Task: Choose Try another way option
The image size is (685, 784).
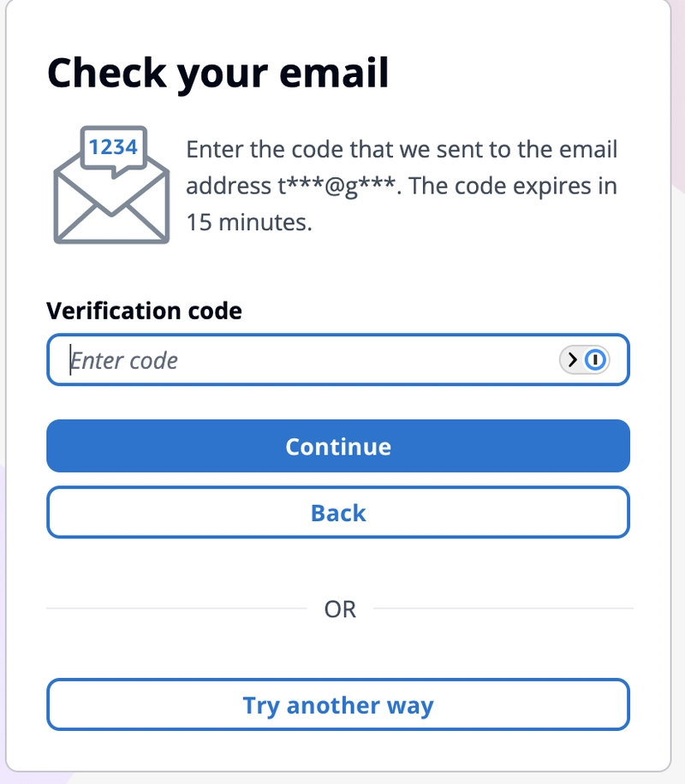Action: click(x=338, y=704)
